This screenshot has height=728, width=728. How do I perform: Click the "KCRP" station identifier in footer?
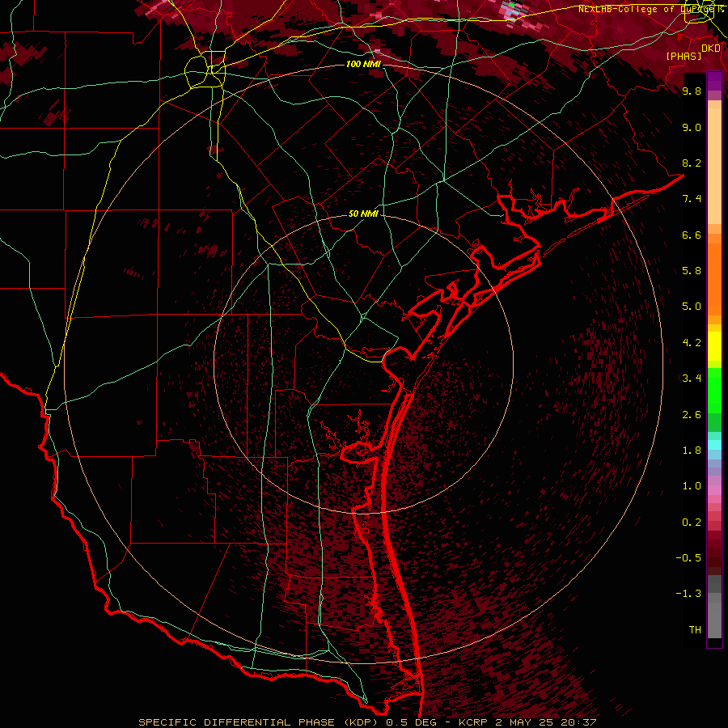tap(473, 722)
